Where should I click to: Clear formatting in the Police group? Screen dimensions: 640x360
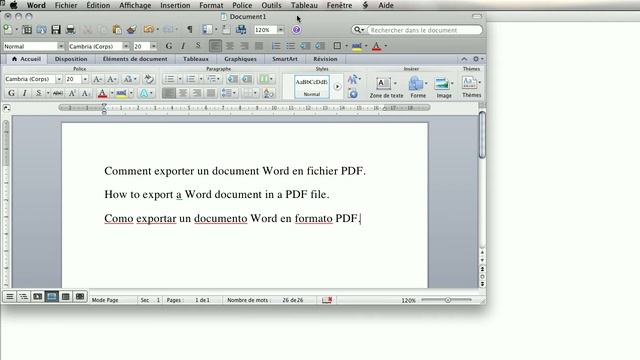point(149,79)
